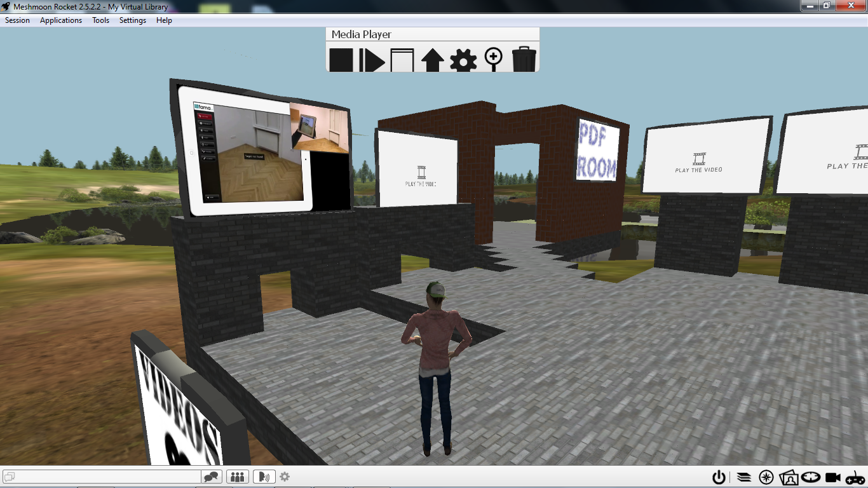The width and height of the screenshot is (868, 488).
Task: Click the chat bubbles send button
Action: (212, 477)
